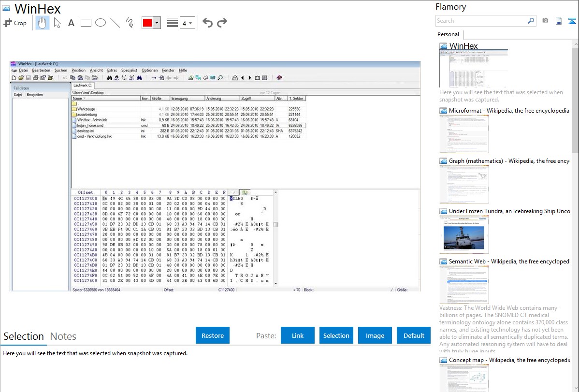Click the red color swatch

click(147, 23)
